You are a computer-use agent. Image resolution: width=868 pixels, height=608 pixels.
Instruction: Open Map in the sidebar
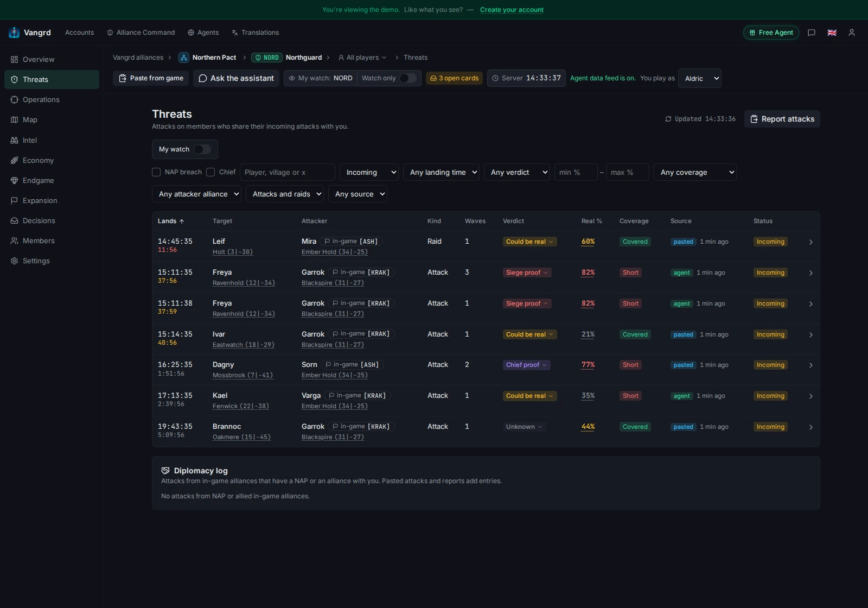tap(52, 119)
